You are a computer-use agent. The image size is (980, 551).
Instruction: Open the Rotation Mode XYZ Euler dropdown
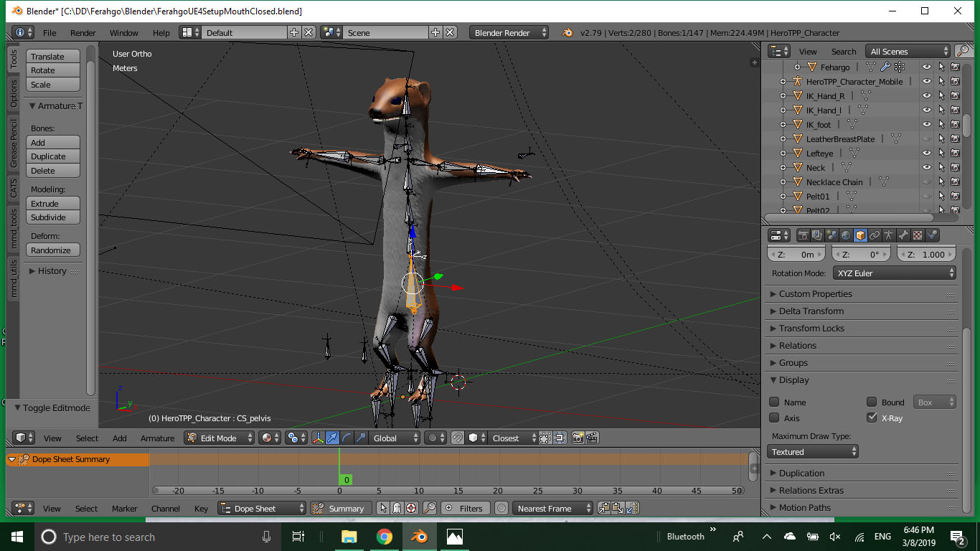(x=895, y=273)
